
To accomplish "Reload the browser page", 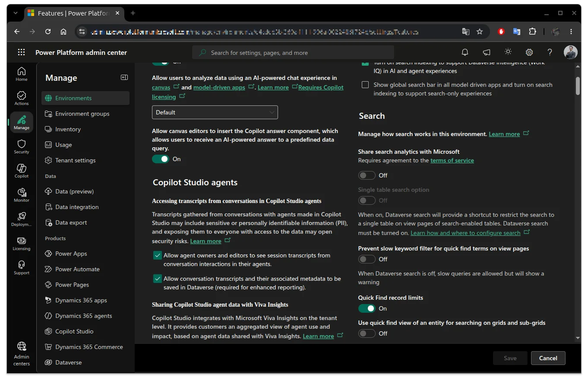I will click(48, 32).
